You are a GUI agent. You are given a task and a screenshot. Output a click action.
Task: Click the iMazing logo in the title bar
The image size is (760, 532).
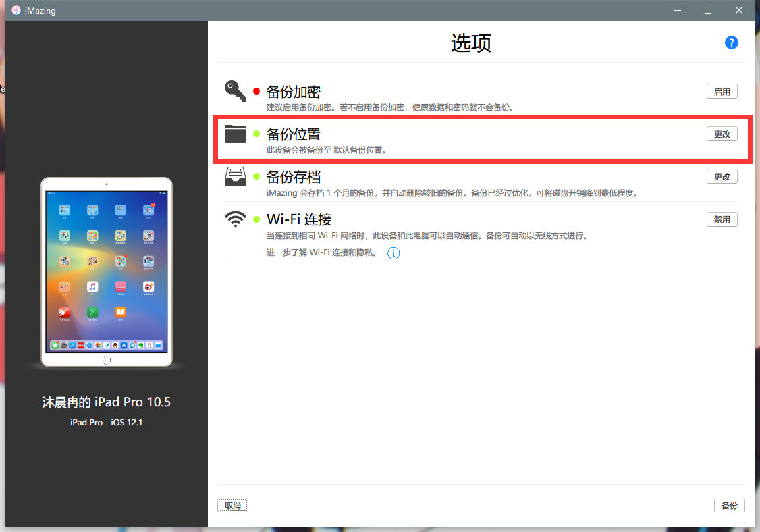coord(16,9)
